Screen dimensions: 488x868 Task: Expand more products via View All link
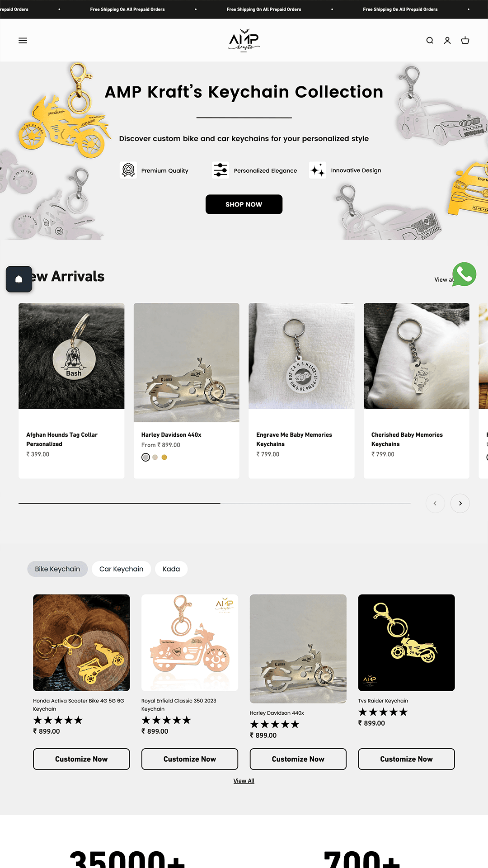tap(244, 781)
